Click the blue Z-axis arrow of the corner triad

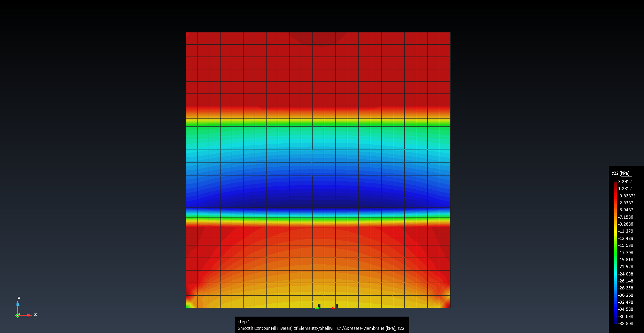[18, 305]
